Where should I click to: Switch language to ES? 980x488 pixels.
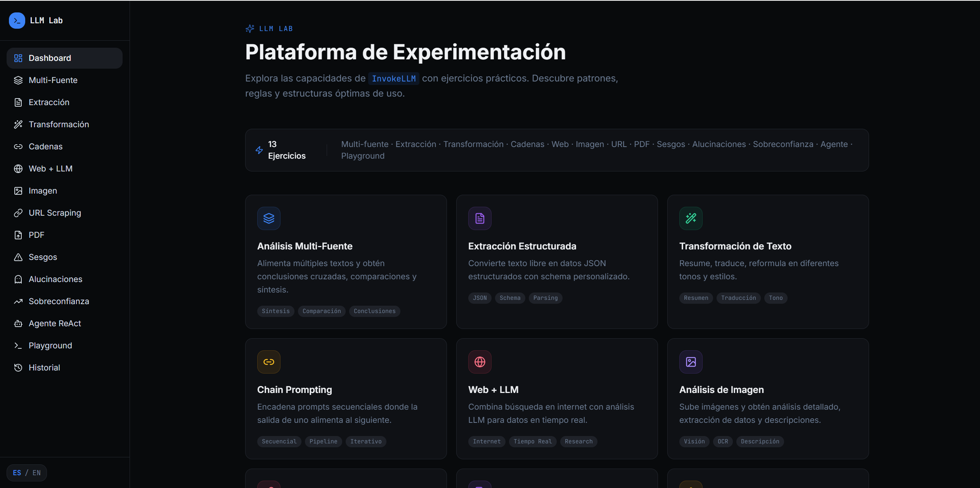[17, 473]
